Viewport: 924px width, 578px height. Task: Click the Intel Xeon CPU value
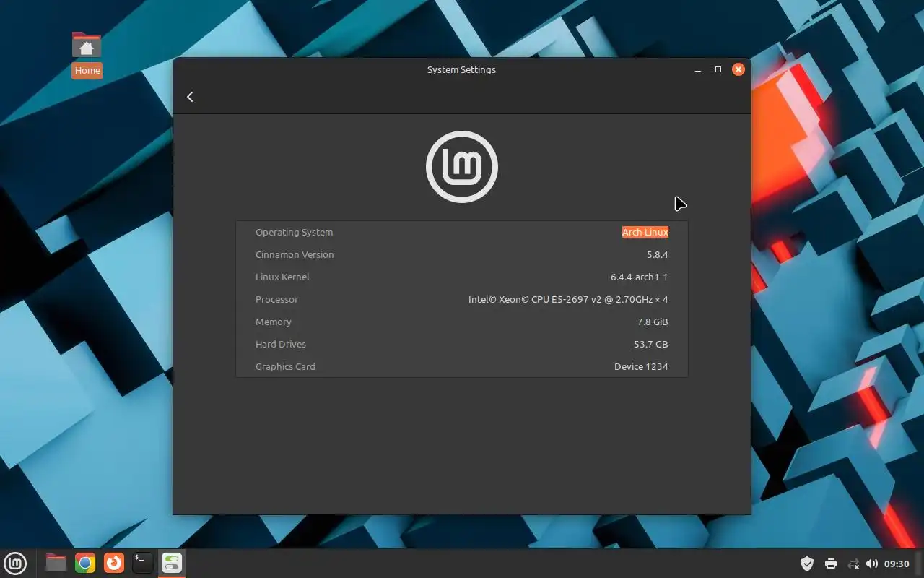[x=568, y=299]
